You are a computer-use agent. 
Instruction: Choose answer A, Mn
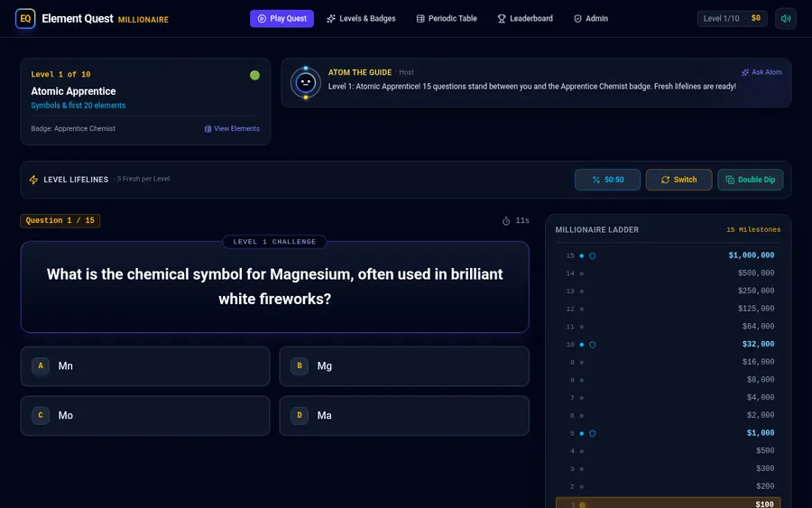pos(145,366)
